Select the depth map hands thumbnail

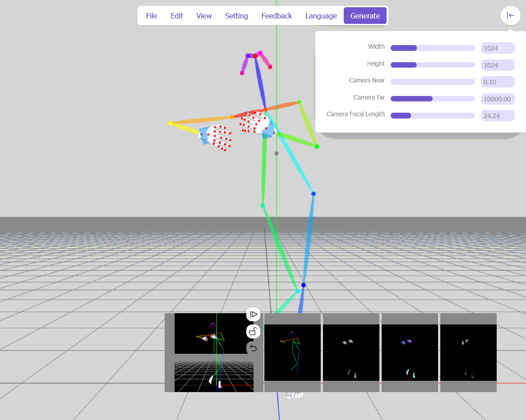(351, 352)
